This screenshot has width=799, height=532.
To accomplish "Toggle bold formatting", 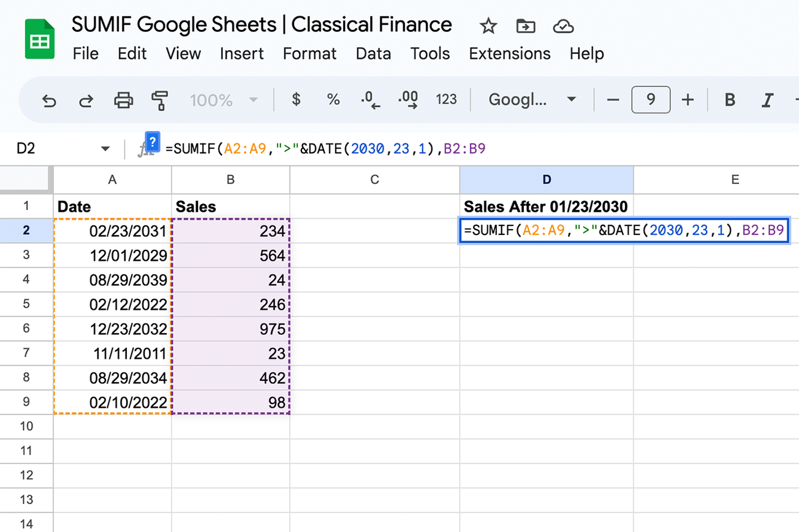I will coord(729,99).
